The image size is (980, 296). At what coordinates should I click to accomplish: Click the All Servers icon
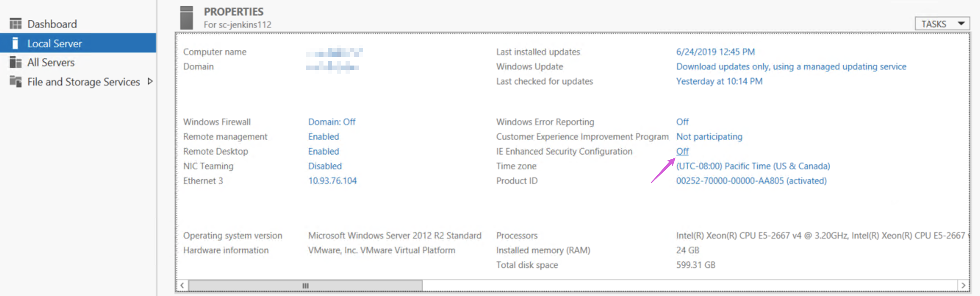[15, 62]
